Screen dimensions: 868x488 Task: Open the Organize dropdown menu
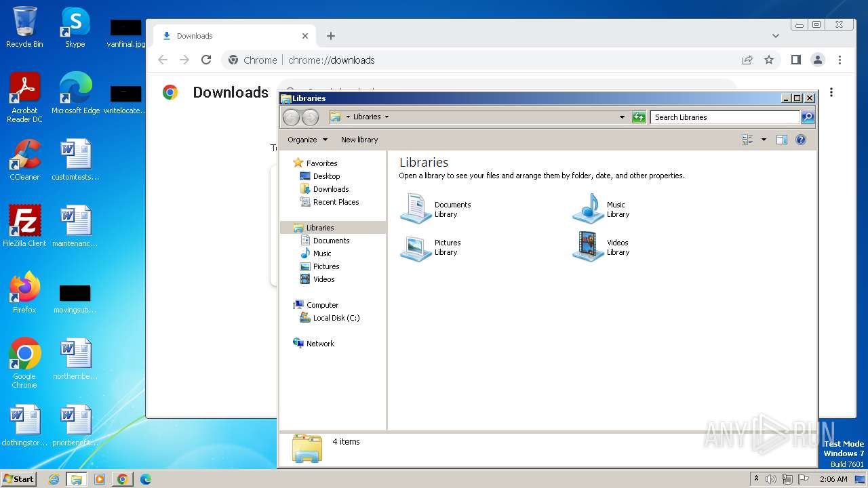pyautogui.click(x=307, y=140)
